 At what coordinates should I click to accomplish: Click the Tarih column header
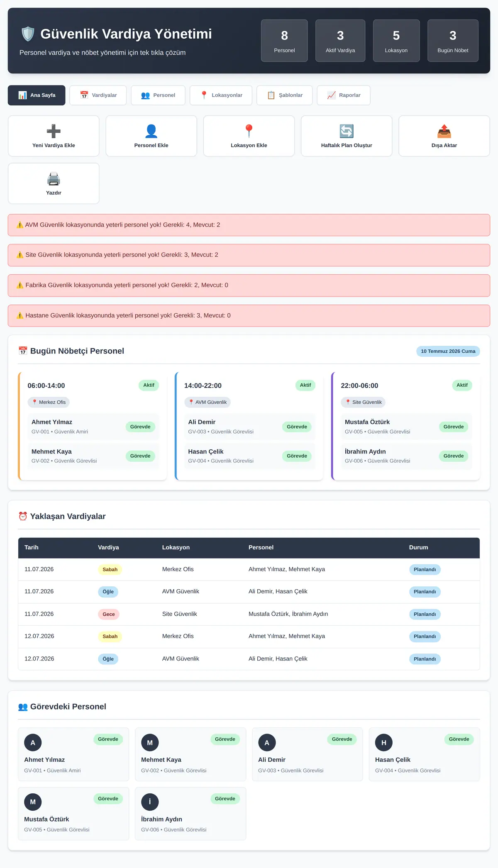coord(32,547)
